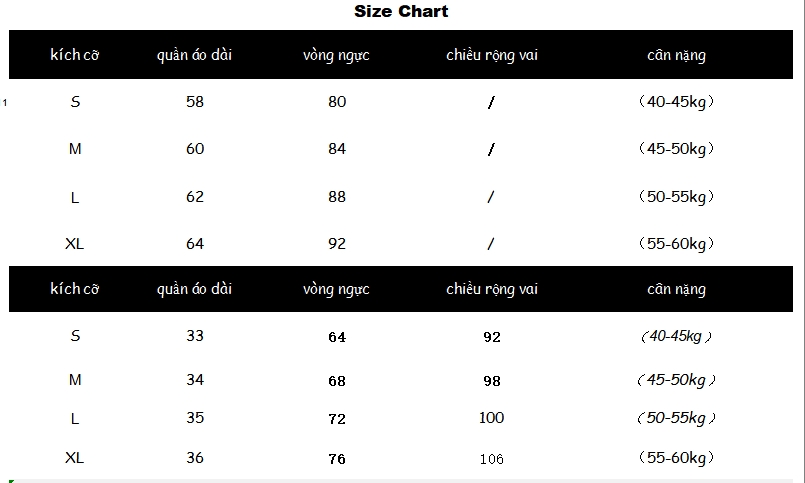
Task: Select the 76 measurement cell
Action: pos(337,459)
